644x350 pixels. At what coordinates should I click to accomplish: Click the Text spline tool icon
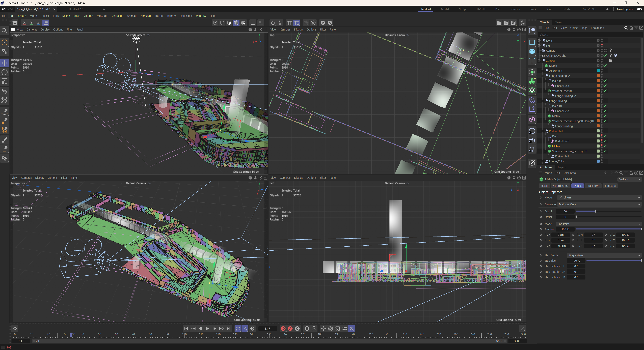click(x=532, y=61)
